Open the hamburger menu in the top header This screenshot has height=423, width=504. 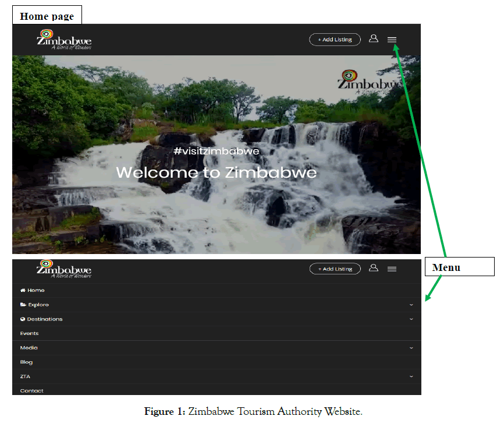392,40
